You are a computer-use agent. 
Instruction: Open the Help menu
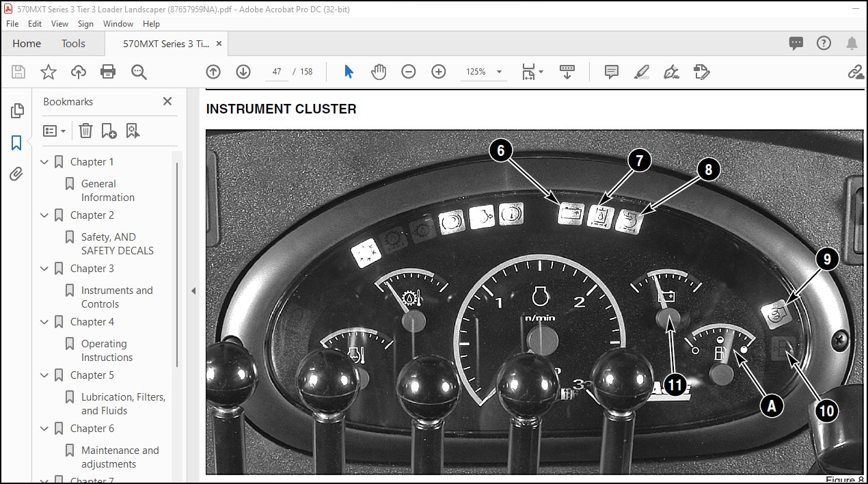click(151, 24)
